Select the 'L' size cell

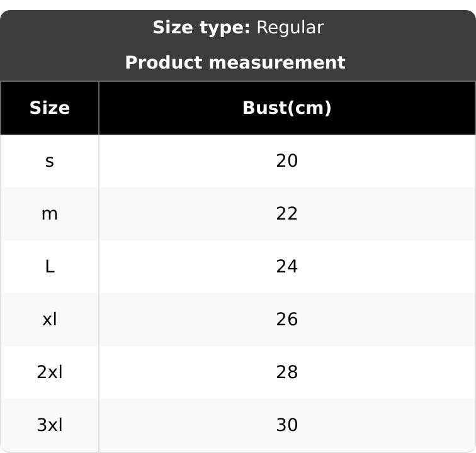coord(50,267)
